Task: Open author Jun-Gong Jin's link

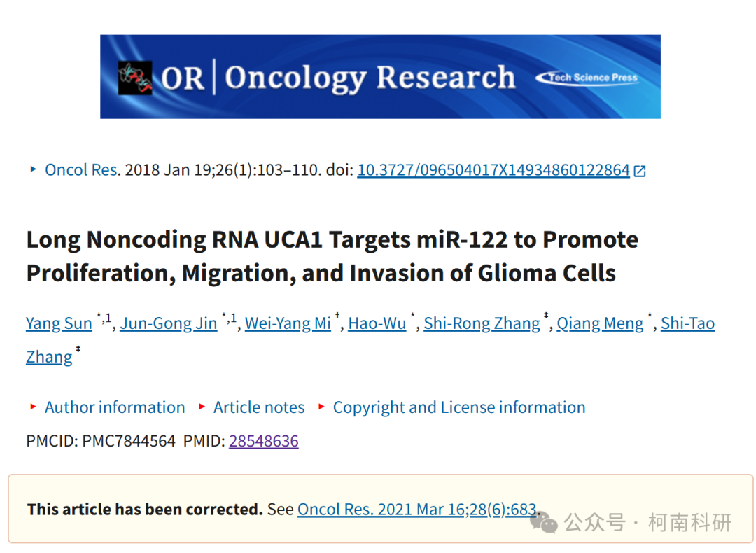Action: coord(168,323)
